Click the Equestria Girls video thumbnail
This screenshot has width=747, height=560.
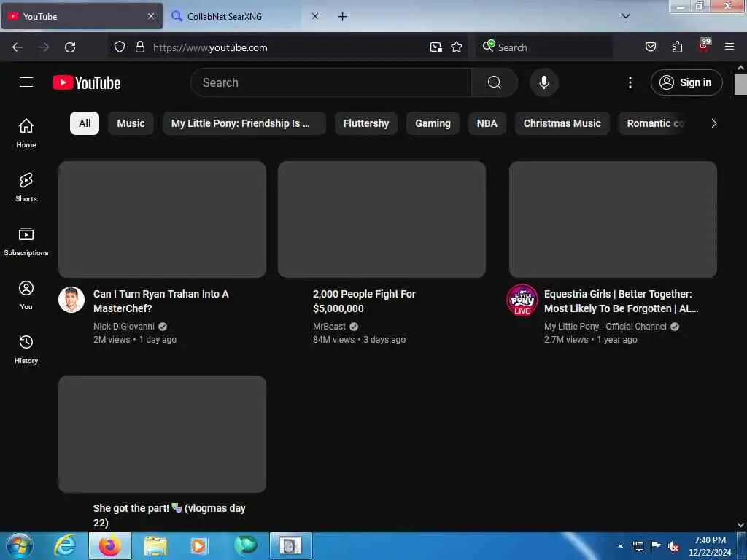pos(613,219)
